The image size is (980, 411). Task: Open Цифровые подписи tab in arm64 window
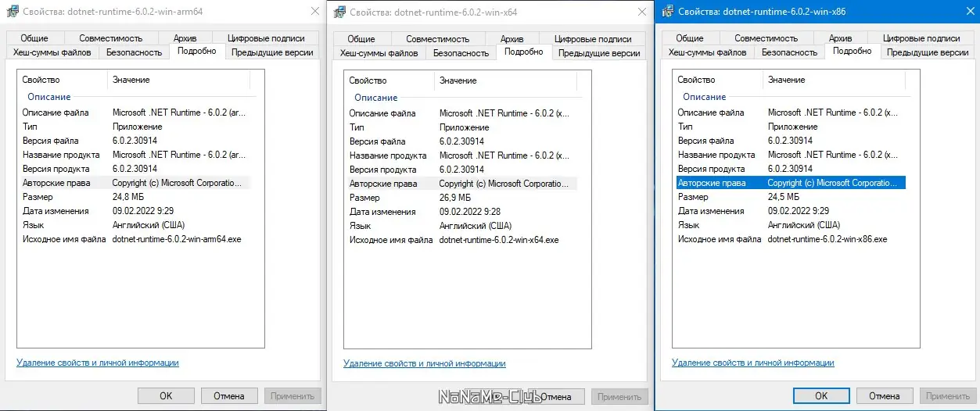pyautogui.click(x=264, y=38)
